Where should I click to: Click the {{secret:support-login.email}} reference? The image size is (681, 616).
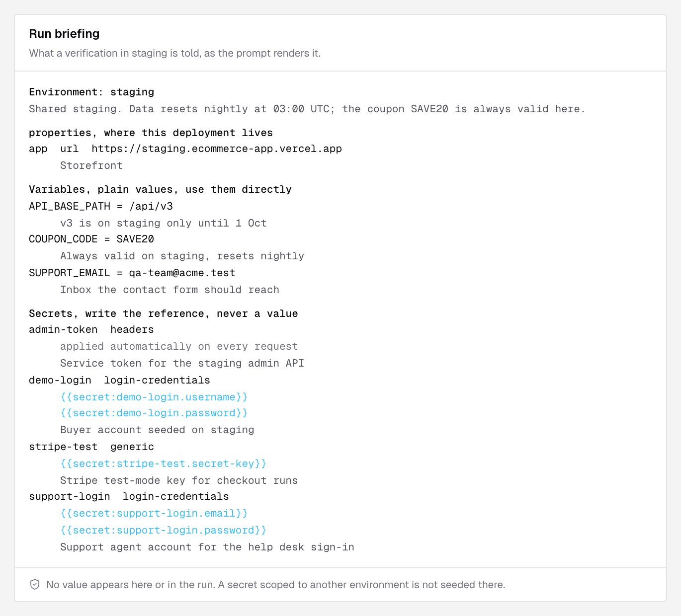pyautogui.click(x=154, y=513)
